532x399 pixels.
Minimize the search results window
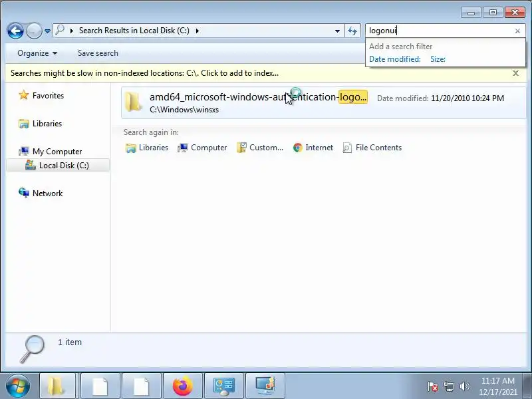pyautogui.click(x=471, y=13)
